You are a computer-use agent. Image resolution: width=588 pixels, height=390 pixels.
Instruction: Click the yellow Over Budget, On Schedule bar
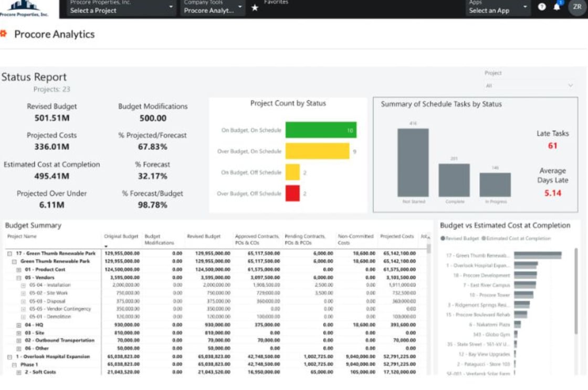pyautogui.click(x=317, y=151)
